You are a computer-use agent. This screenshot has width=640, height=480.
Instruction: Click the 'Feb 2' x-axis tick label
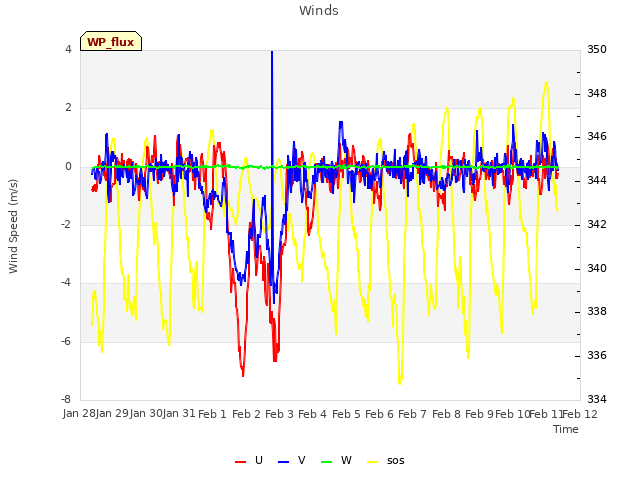(246, 414)
